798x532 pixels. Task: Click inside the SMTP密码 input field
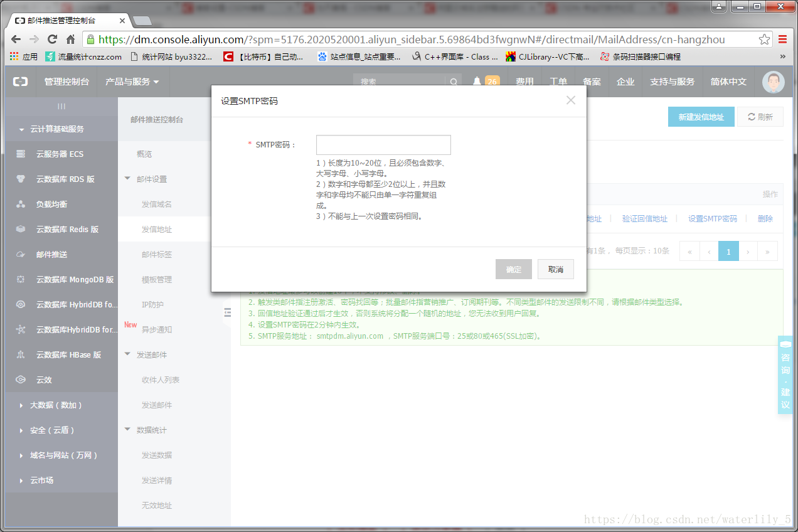(x=383, y=144)
